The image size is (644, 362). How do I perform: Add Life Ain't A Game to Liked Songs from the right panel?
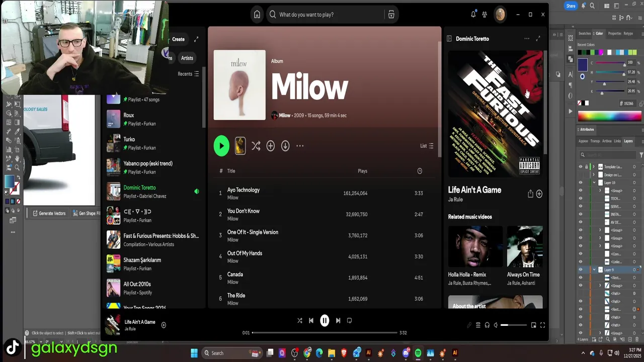click(539, 194)
